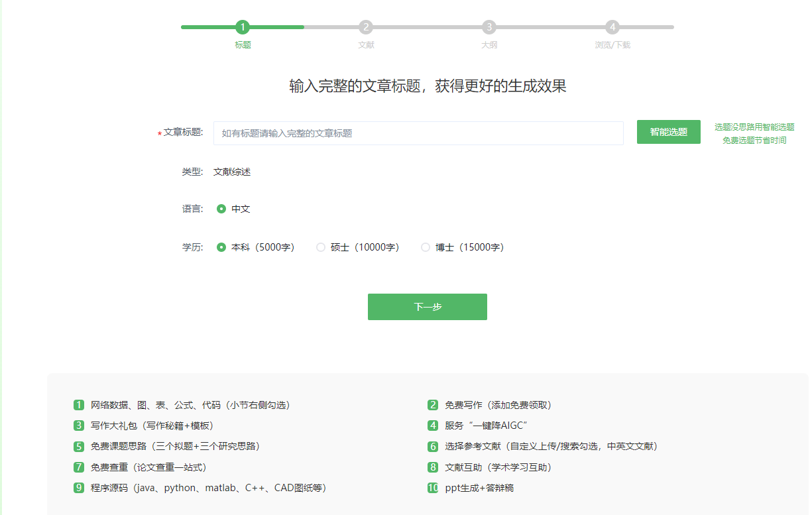Click number badge 10 beside ppt生成
This screenshot has width=812, height=515.
tap(433, 488)
